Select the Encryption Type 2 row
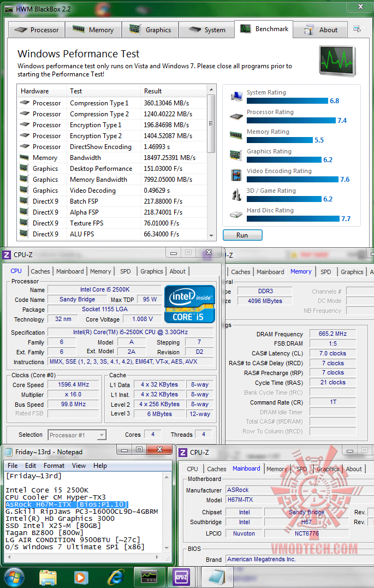The image size is (374, 588). point(112,136)
